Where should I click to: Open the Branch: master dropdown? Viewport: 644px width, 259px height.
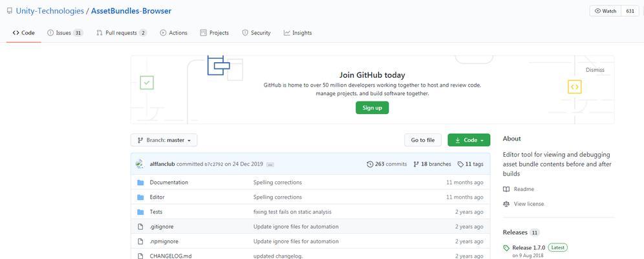[x=164, y=141]
